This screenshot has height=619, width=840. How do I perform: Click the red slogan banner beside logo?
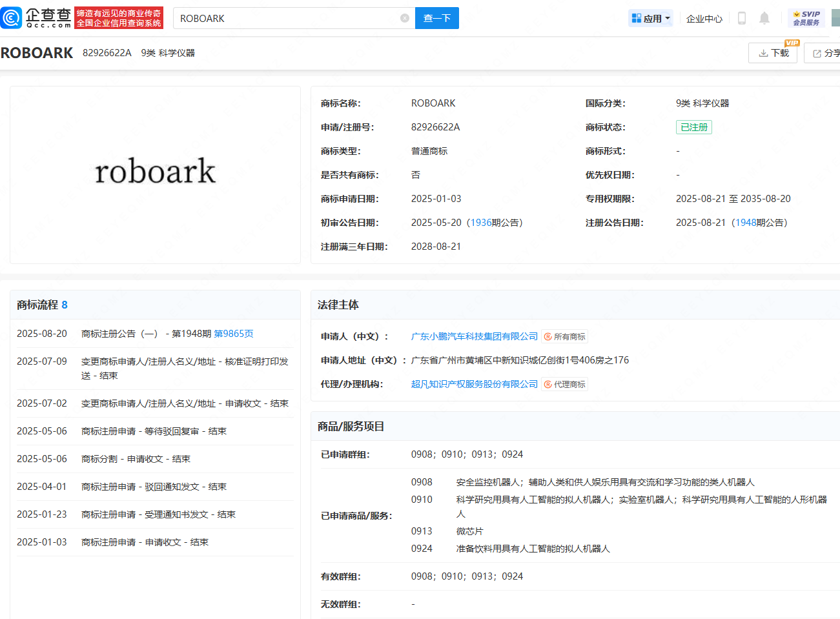coord(119,18)
